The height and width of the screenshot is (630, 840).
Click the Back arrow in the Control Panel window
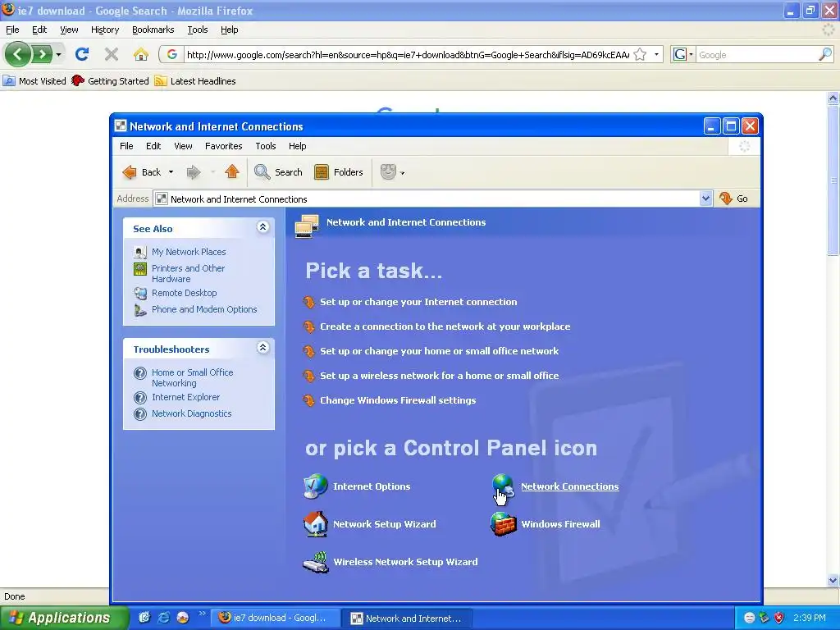click(x=142, y=172)
